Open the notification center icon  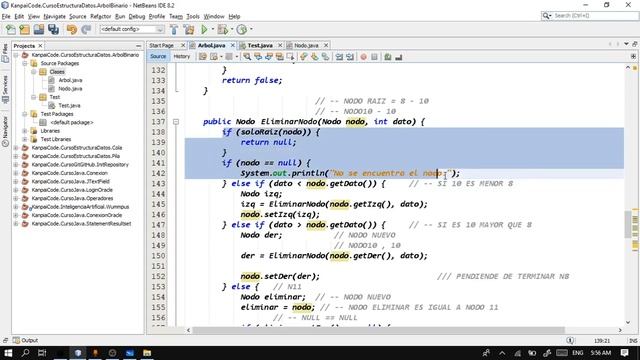click(x=624, y=353)
